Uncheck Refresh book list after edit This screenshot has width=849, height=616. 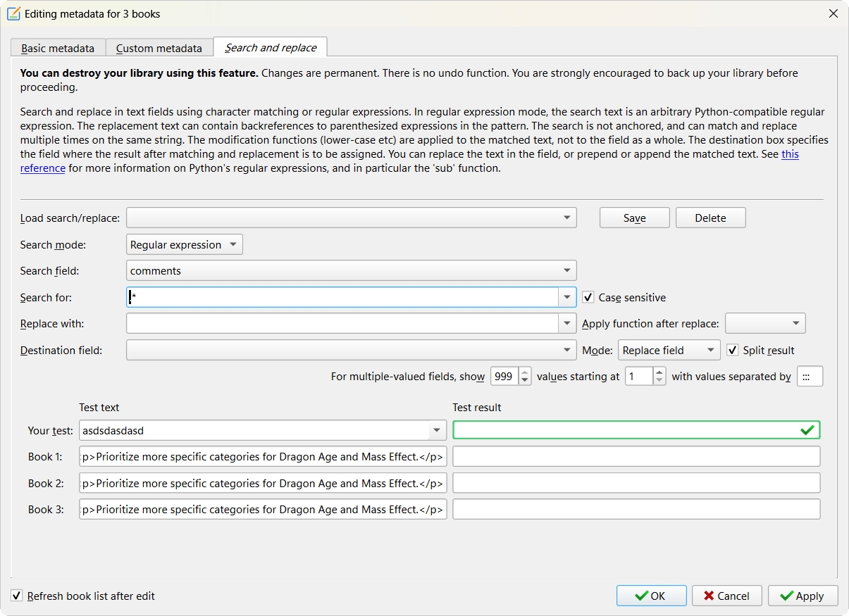click(x=17, y=596)
